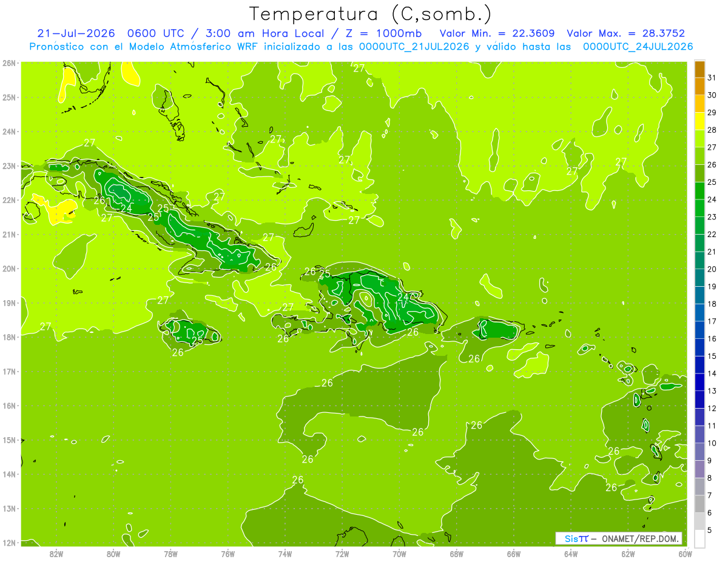Click the 66W longitude axis label

pos(514,554)
